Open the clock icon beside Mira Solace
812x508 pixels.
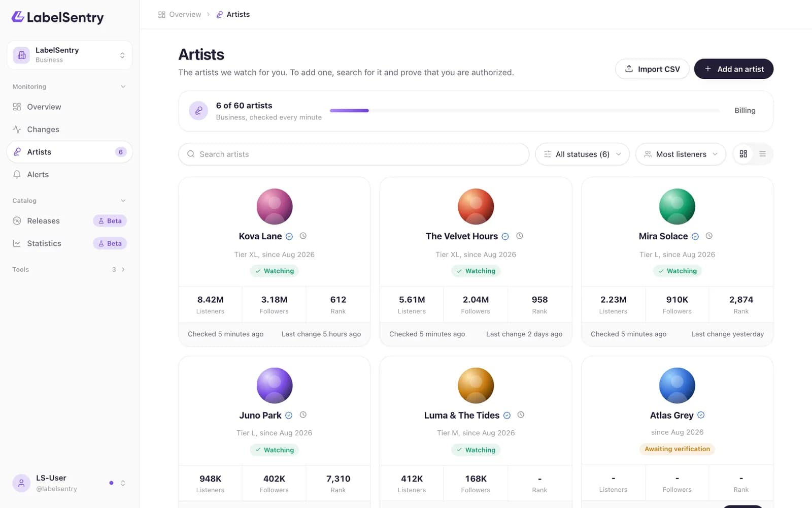pos(709,236)
